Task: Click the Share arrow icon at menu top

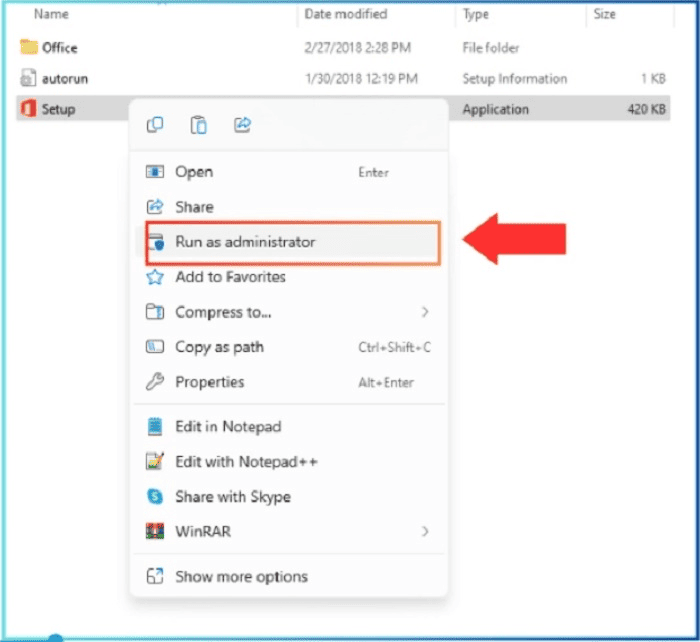Action: point(242,125)
